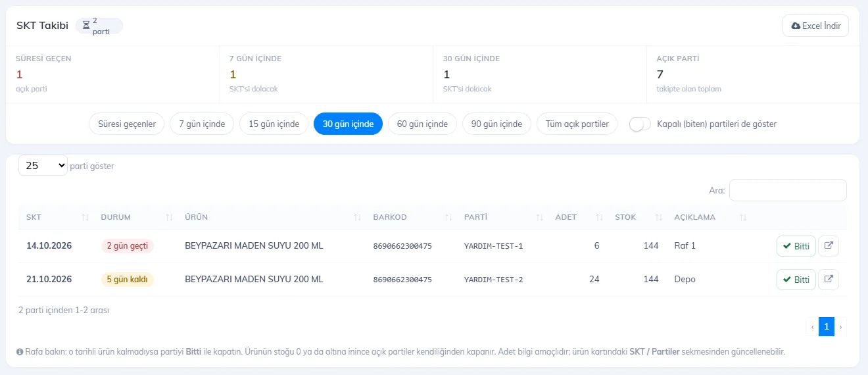This screenshot has height=375, width=868.
Task: Mark YARDIM-TEST-1 batch as Bitti
Action: click(796, 246)
